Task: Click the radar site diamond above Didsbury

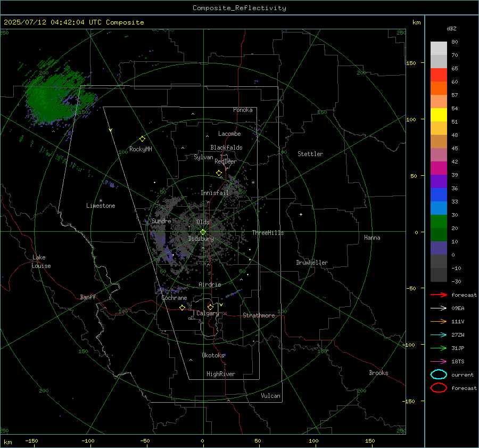Action: point(203,232)
